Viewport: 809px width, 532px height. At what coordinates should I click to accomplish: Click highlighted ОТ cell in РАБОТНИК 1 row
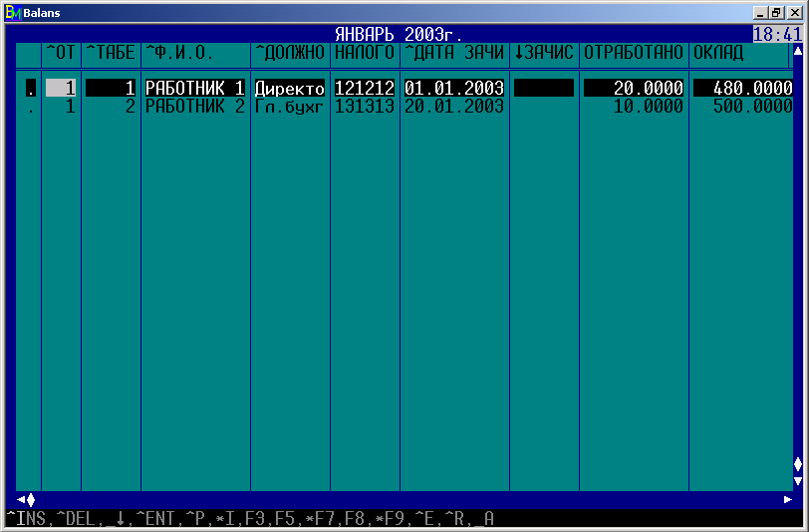click(x=61, y=88)
